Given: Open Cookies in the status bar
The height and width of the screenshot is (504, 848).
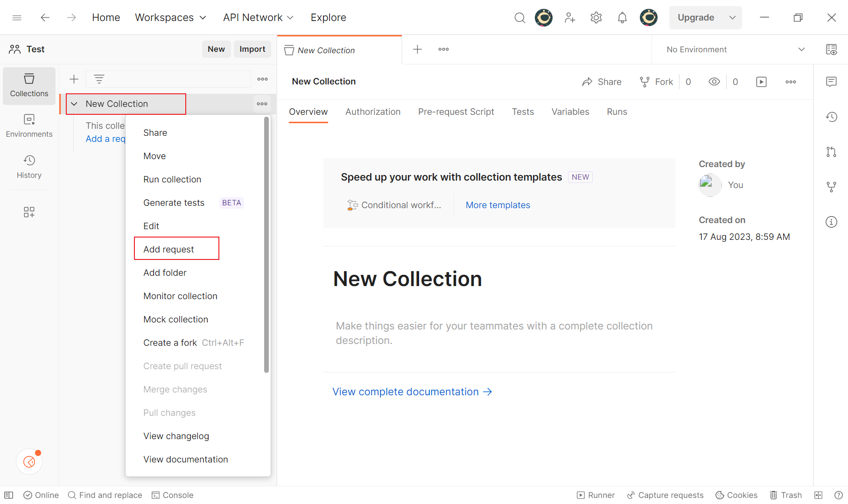Looking at the screenshot, I should (x=736, y=495).
